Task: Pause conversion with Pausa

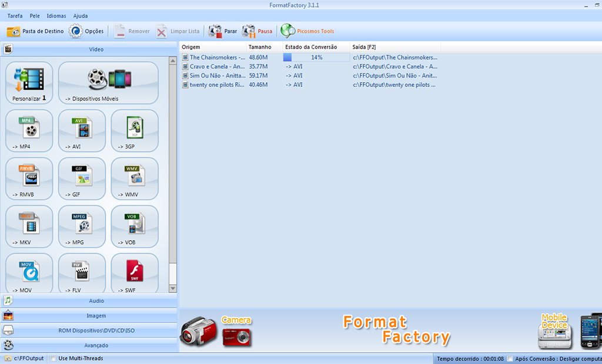Action: (x=257, y=32)
